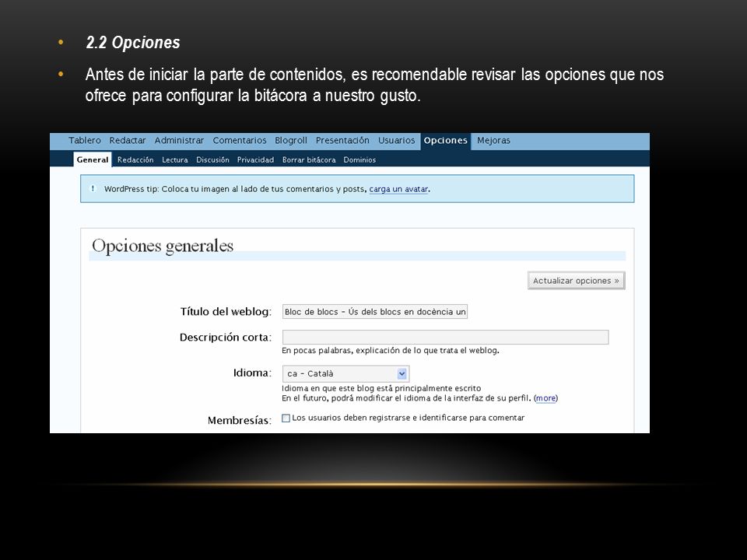
Task: Open the Redactar tab
Action: (127, 141)
